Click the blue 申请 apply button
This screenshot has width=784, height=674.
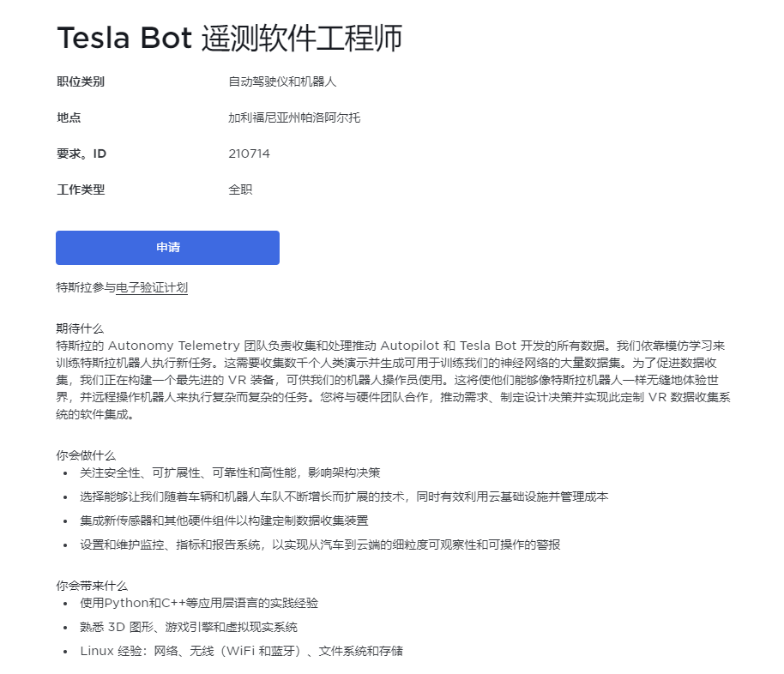pos(167,248)
